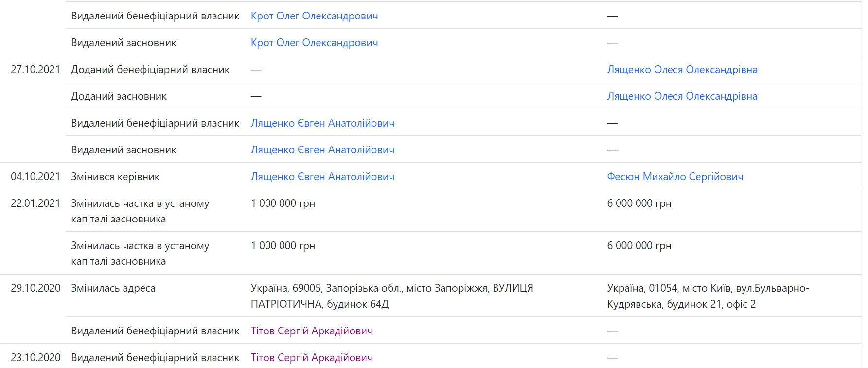Image resolution: width=868 pixels, height=368 pixels.
Task: Open Крот Олег link in Видалений засновник row
Action: 314,43
